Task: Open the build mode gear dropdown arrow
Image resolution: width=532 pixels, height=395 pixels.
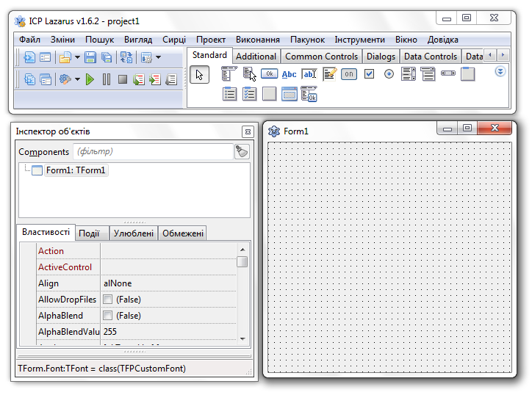Action: pos(77,80)
